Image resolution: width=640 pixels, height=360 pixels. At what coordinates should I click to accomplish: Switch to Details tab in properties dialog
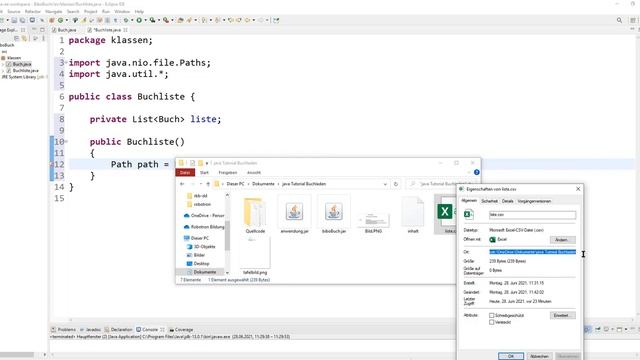507,201
